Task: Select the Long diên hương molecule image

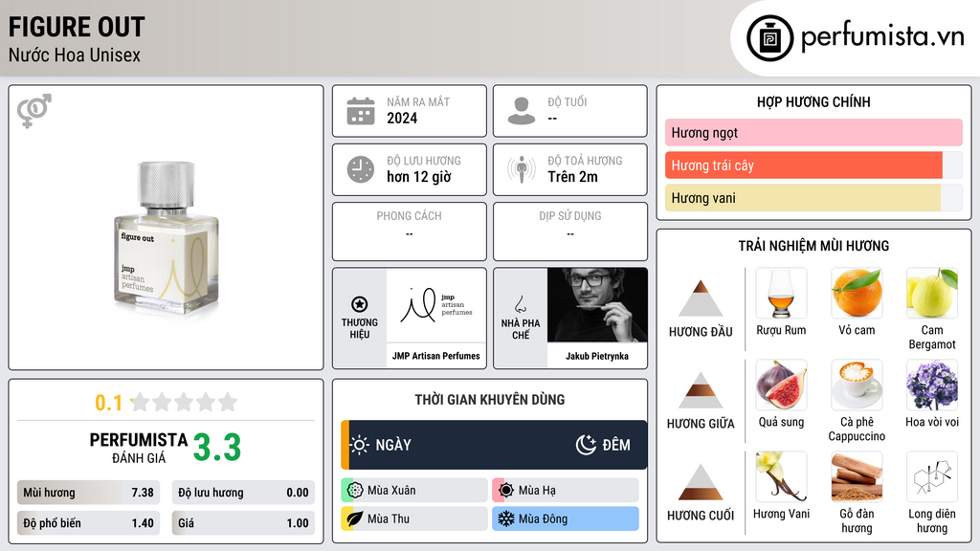Action: pos(932,477)
